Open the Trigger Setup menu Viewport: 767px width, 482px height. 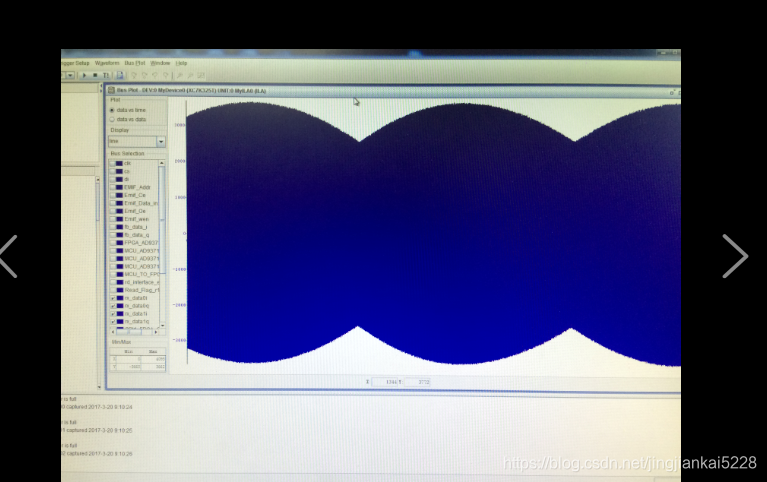coord(75,63)
